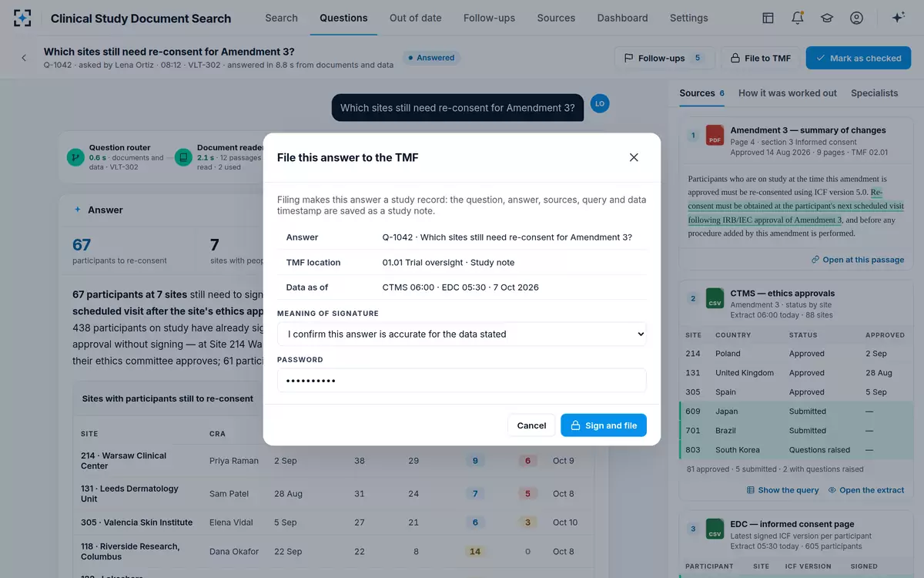Click 214 · Warsaw Clinical Center site
924x578 pixels.
click(x=123, y=461)
